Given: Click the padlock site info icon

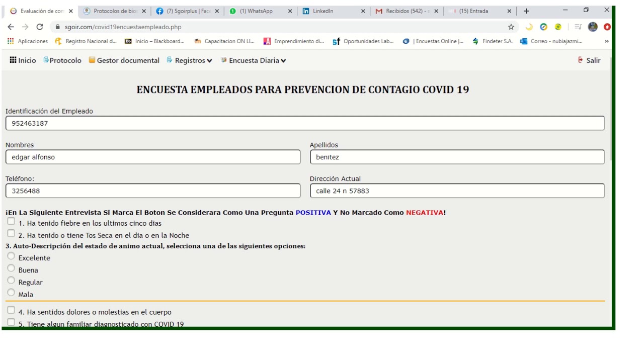Looking at the screenshot, I should coord(58,27).
